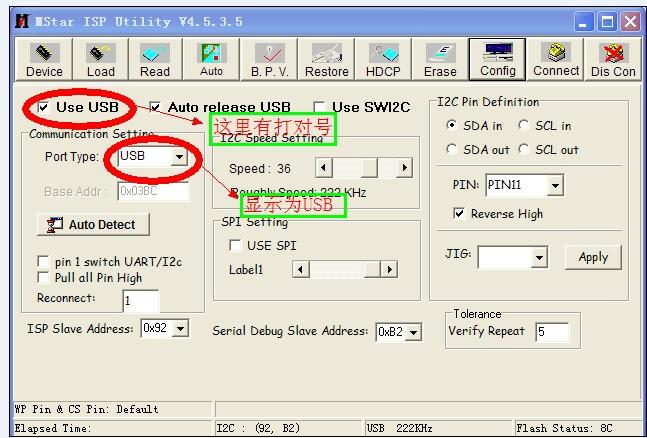Toggle the Reverse High checkbox
The width and height of the screenshot is (647, 438).
[459, 213]
